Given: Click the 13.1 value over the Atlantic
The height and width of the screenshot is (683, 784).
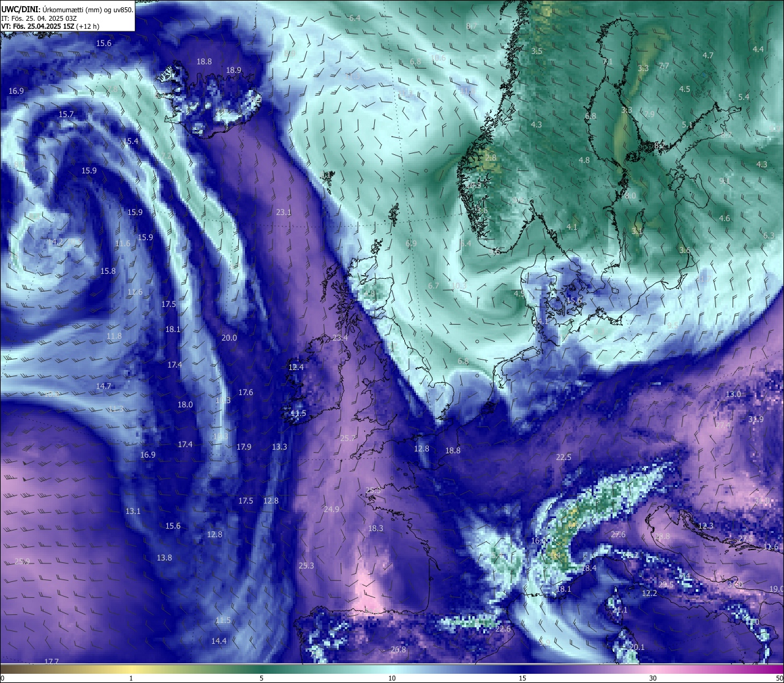Looking at the screenshot, I should point(133,511).
